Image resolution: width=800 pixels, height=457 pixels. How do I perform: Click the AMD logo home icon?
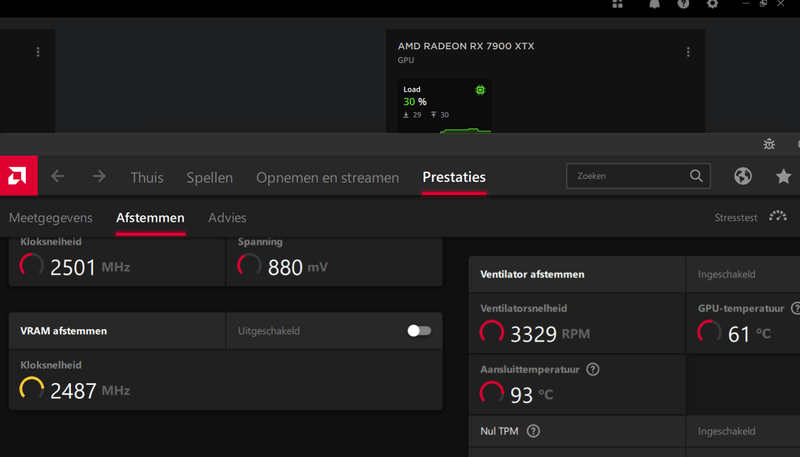point(18,176)
